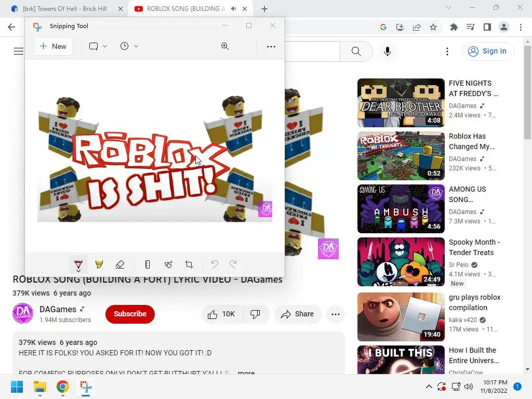This screenshot has width=532, height=399.
Task: Open notification center badge
Action: coord(517,387)
